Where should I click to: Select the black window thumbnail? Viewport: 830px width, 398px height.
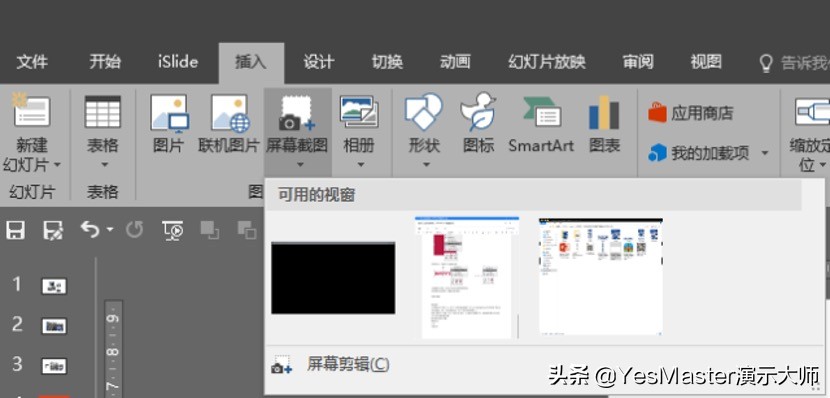pyautogui.click(x=333, y=278)
